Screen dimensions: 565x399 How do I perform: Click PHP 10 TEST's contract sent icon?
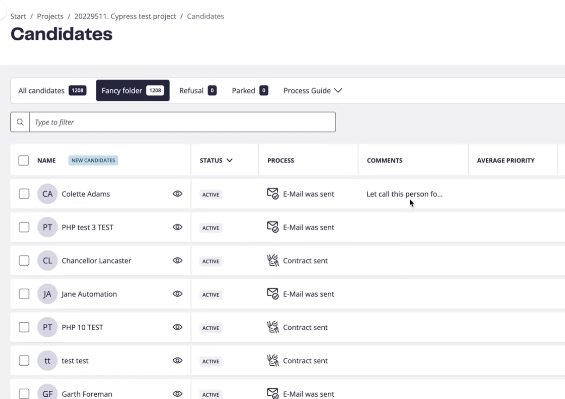coord(272,327)
